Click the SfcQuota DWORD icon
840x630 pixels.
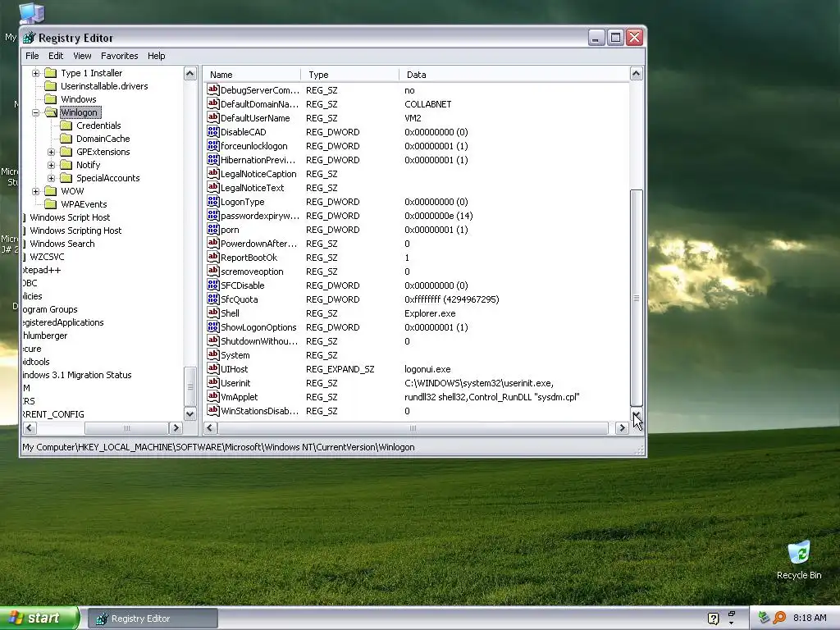[212, 299]
